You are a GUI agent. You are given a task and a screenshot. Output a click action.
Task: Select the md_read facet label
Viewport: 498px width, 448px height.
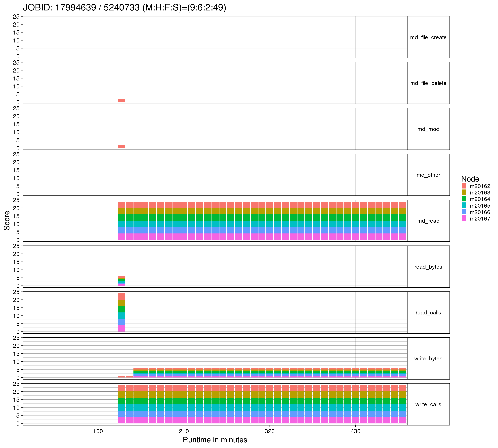(428, 221)
